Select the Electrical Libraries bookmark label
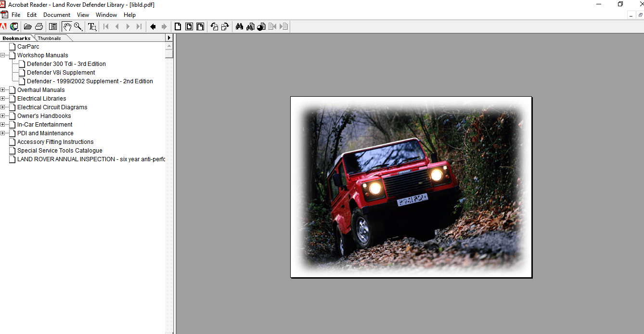Image resolution: width=644 pixels, height=334 pixels. (42, 99)
